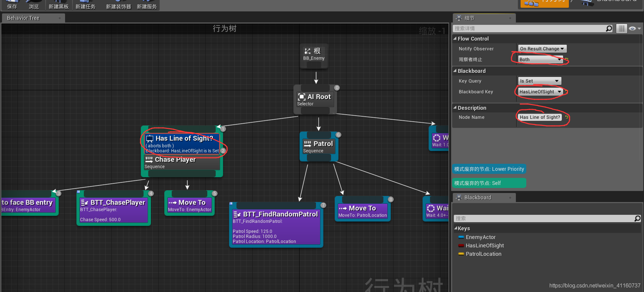Click the Blackboard search magnifier icon

[637, 218]
